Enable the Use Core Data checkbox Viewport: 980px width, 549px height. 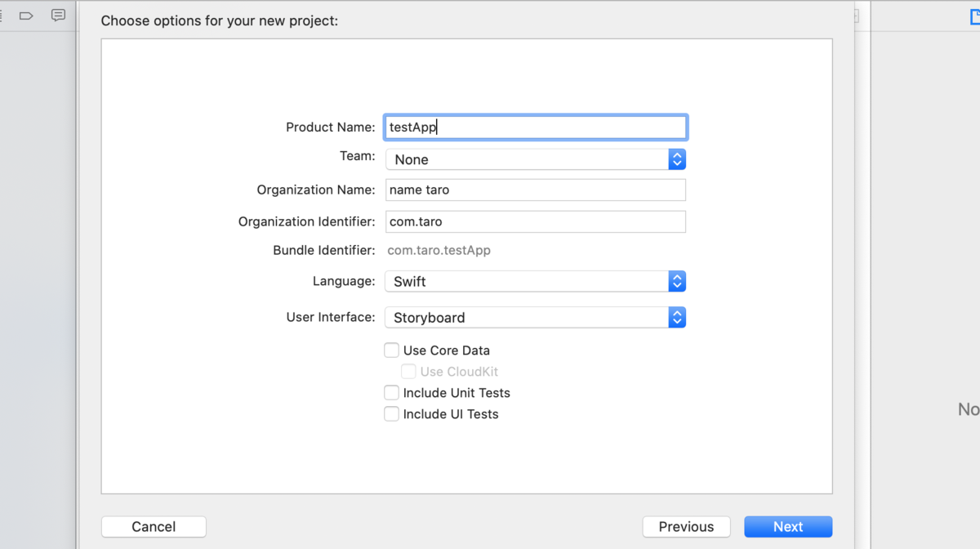(392, 350)
